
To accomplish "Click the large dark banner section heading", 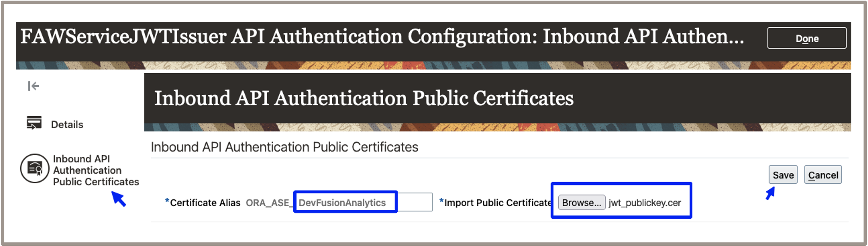I will pos(364,98).
